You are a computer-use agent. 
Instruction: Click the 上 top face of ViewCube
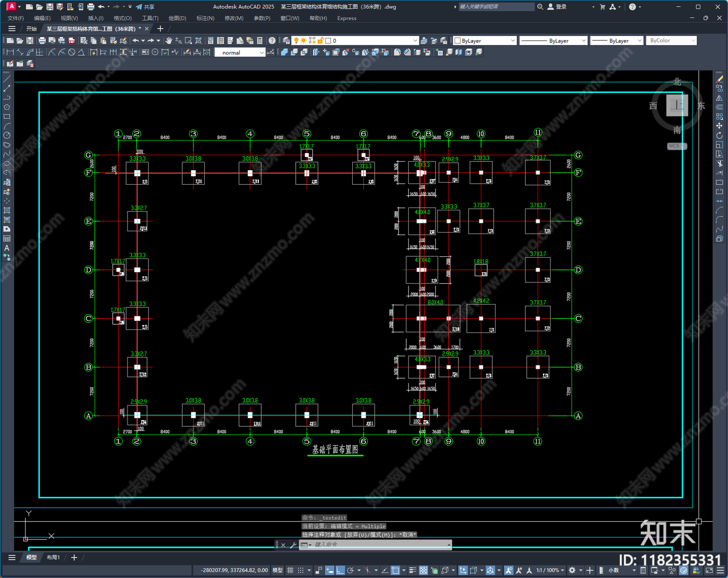677,106
